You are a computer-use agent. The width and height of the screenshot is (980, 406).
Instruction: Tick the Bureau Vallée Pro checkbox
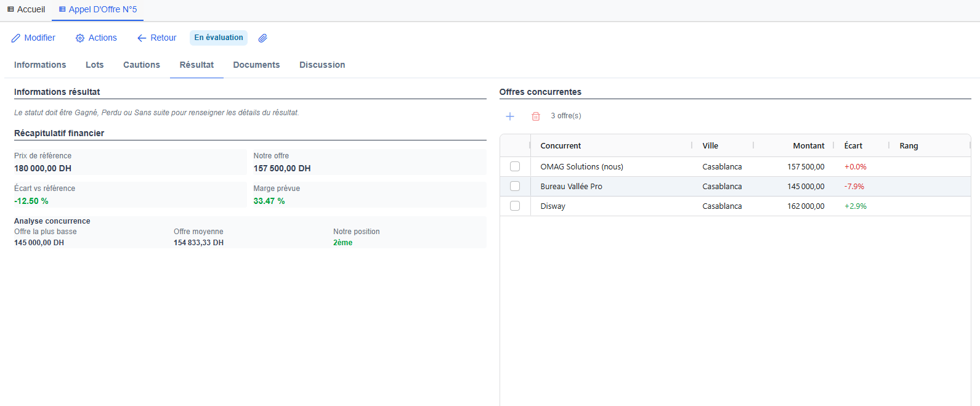tap(515, 187)
